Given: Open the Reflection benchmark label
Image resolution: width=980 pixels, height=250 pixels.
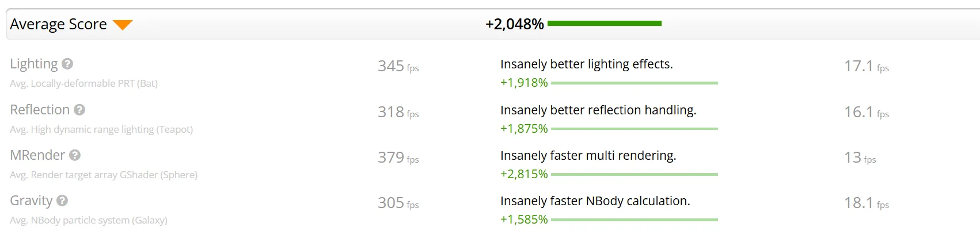Looking at the screenshot, I should coord(40,110).
